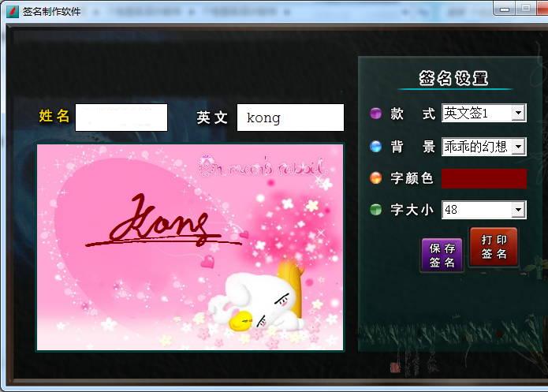Image resolution: width=548 pixels, height=392 pixels.
Task: Click the pink Kong signature preview image
Action: (x=190, y=247)
